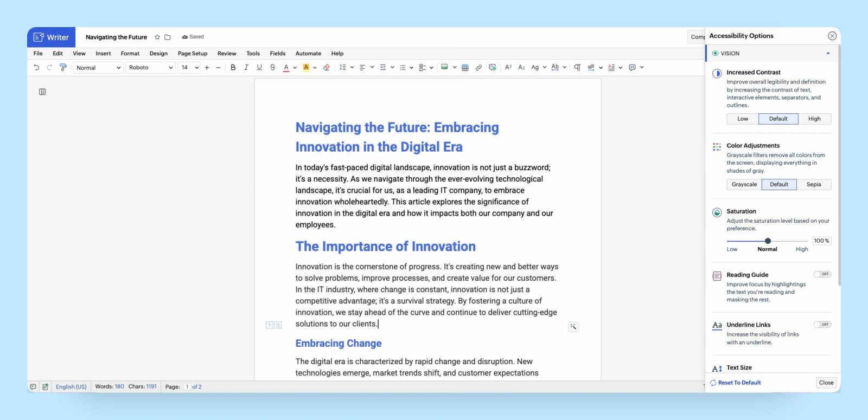
Task: Open the Insert menu
Action: (103, 53)
